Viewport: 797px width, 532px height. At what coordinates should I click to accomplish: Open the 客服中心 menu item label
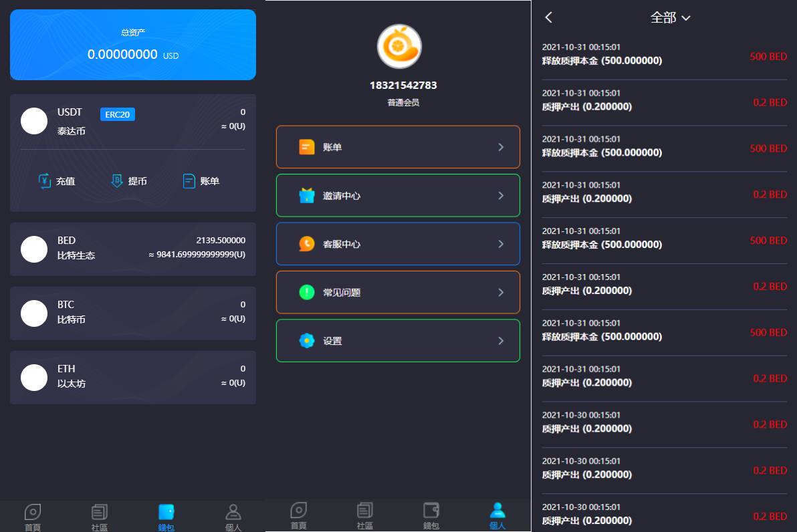tap(342, 244)
